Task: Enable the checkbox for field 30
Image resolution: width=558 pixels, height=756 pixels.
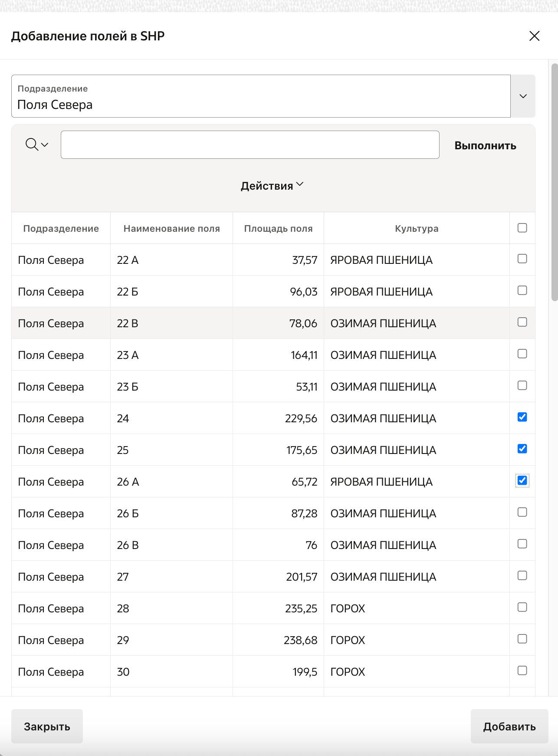Action: [x=522, y=671]
